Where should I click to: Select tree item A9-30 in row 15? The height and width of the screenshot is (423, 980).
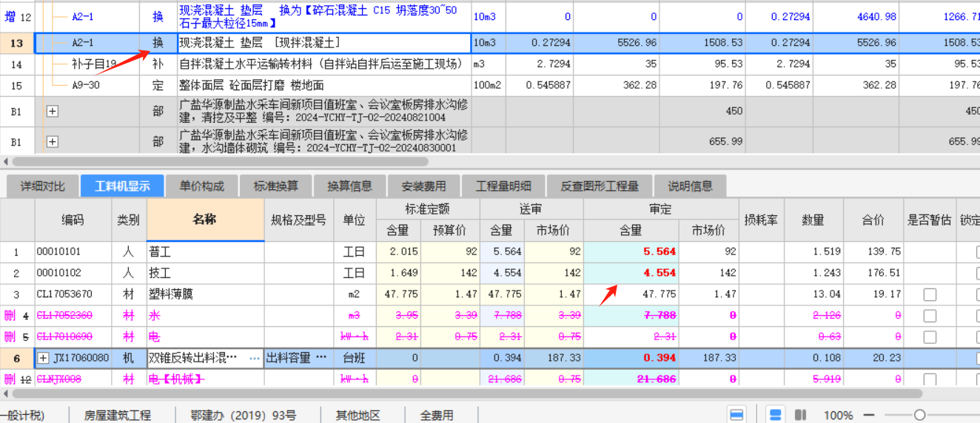86,85
